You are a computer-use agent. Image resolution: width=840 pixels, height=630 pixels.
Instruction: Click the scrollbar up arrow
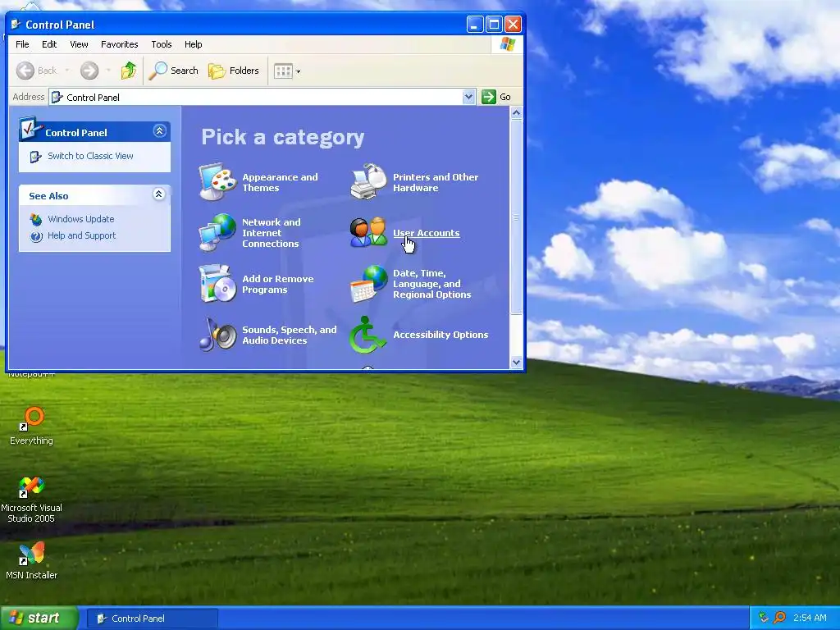click(x=517, y=112)
